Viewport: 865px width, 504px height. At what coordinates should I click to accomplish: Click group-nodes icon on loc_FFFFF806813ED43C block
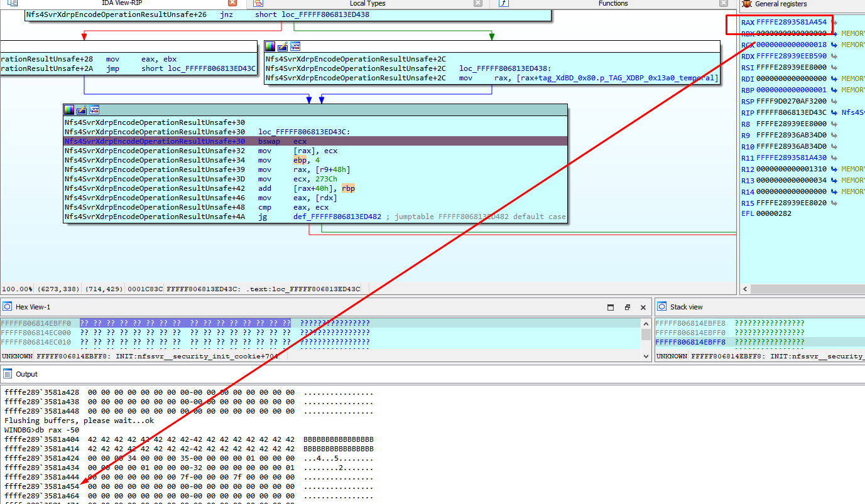coord(94,110)
